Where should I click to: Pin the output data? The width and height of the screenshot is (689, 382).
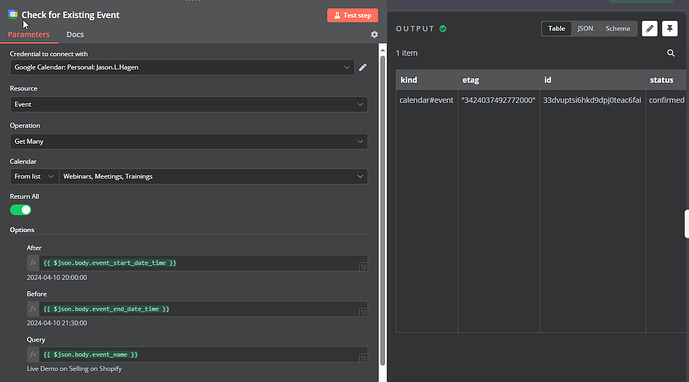point(670,29)
